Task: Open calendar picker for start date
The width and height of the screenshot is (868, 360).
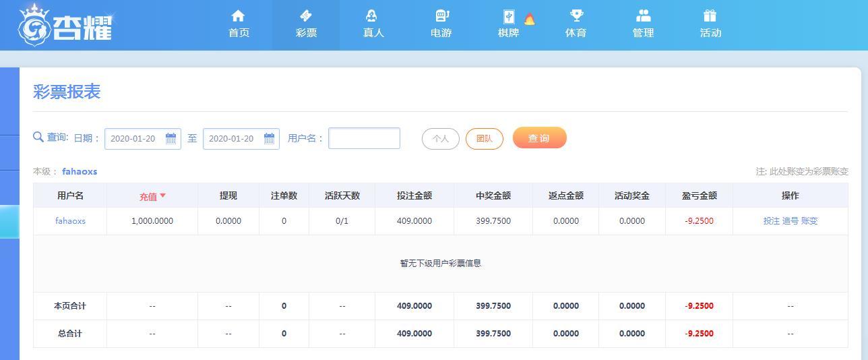Action: (x=171, y=138)
